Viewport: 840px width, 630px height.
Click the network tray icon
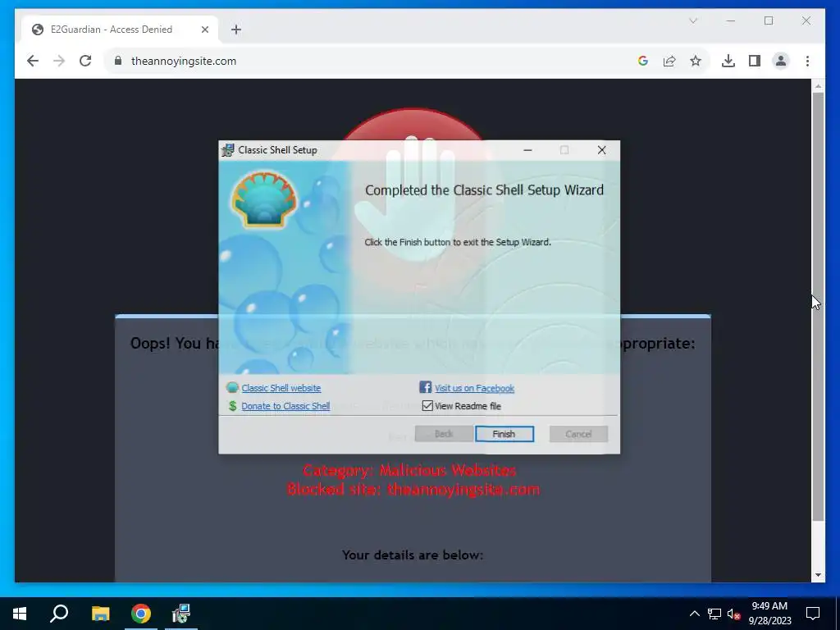click(714, 614)
